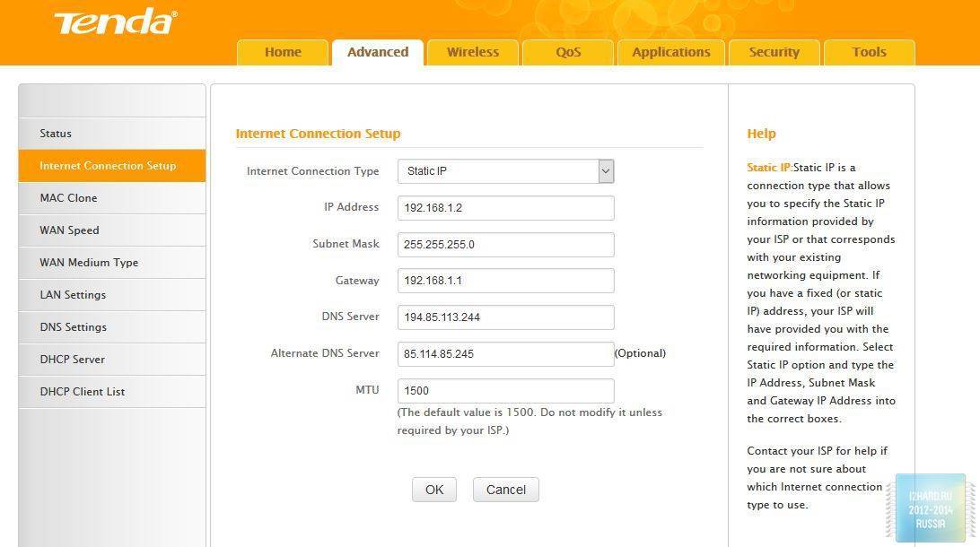Switch to the Home tab
The width and height of the screenshot is (980, 547).
point(283,52)
